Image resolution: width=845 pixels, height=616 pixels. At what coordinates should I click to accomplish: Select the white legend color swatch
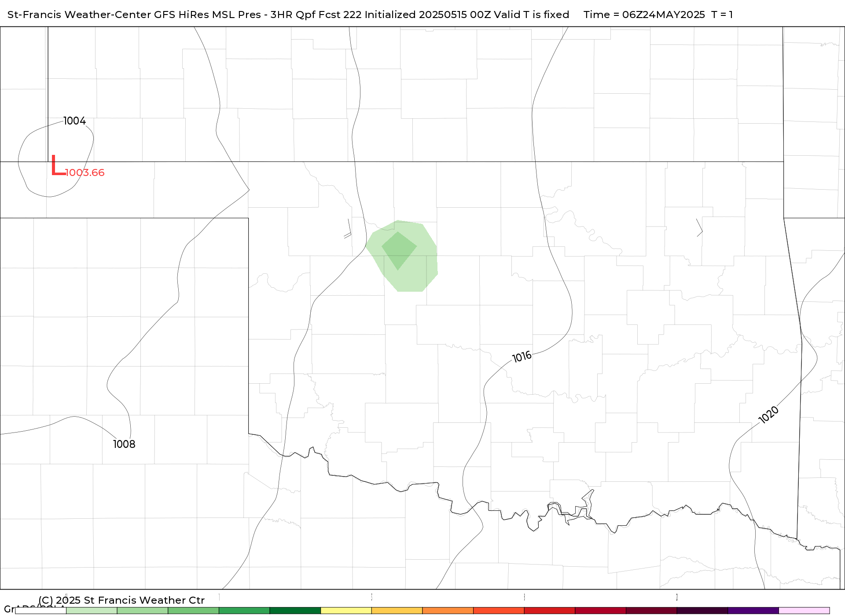pos(40,611)
